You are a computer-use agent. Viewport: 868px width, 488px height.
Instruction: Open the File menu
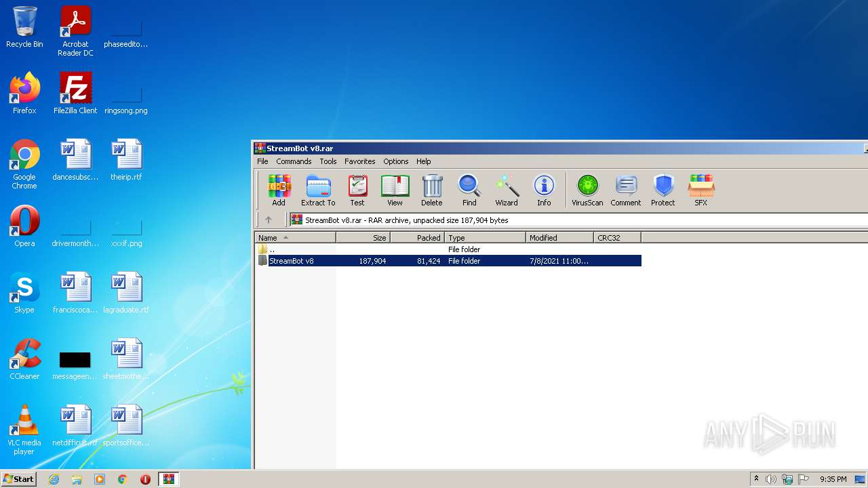[262, 161]
